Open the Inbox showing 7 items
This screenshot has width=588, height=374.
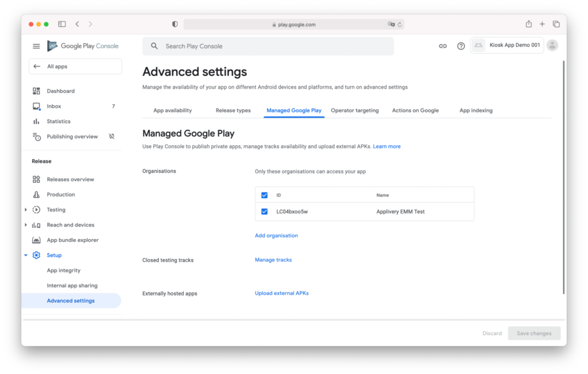(x=54, y=106)
